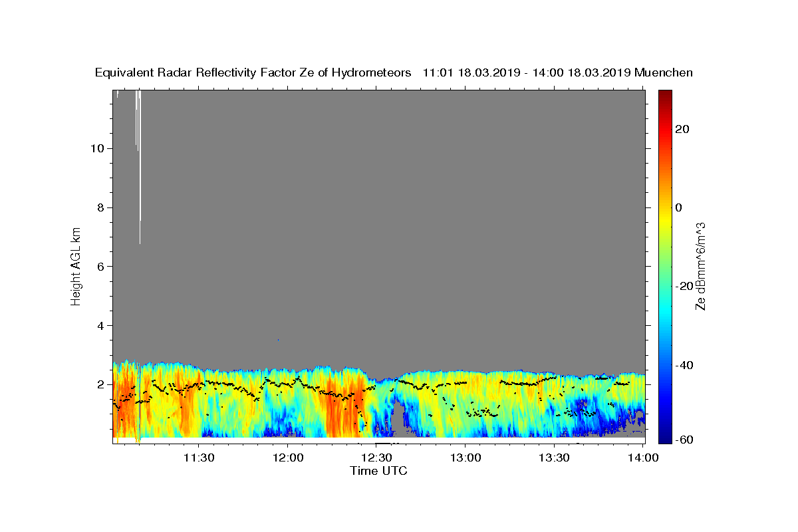
Task: Click the colorbar unit label 'Ze dBmm^6/m^3'
Action: click(700, 266)
